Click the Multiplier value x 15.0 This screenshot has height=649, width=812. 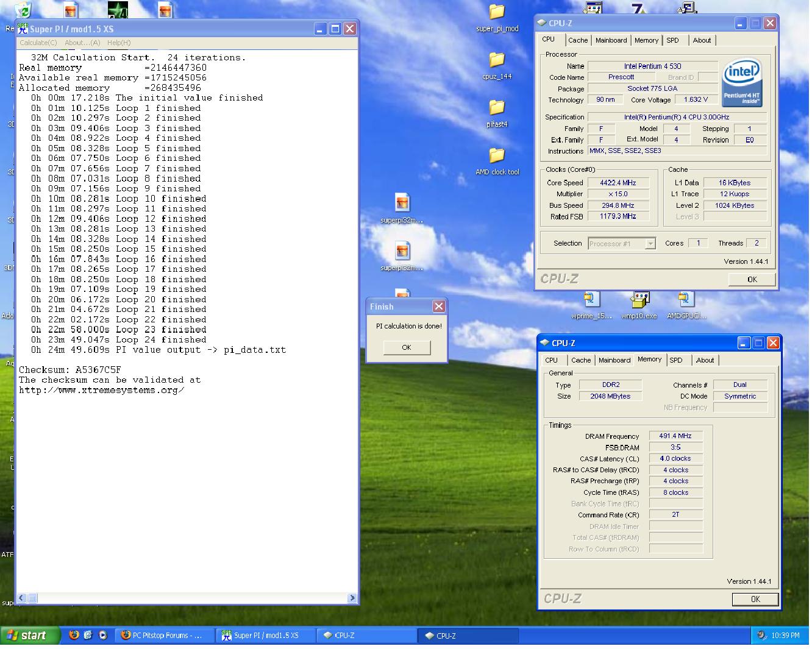(618, 194)
